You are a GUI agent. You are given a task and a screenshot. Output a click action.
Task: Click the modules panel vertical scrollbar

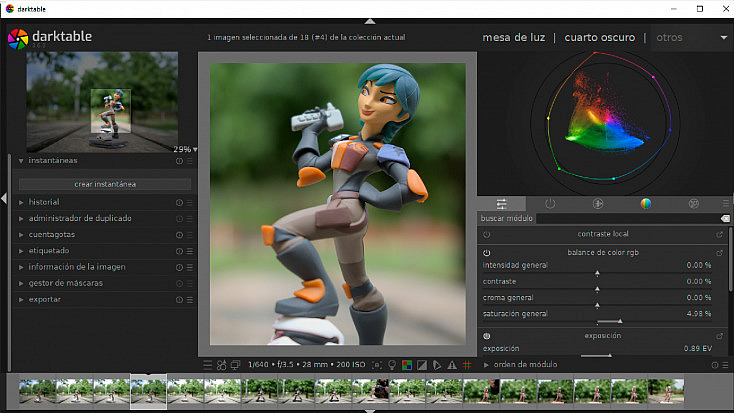[730, 261]
